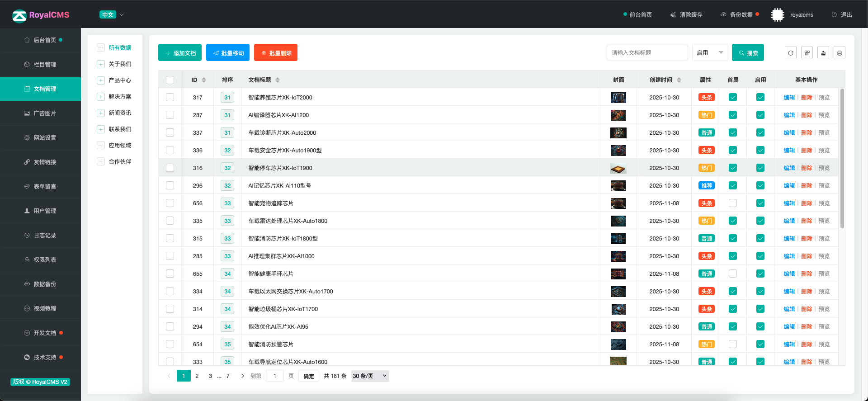Viewport: 868px width, 401px height.
Task: Select the checkbox for row ID 317
Action: [170, 97]
